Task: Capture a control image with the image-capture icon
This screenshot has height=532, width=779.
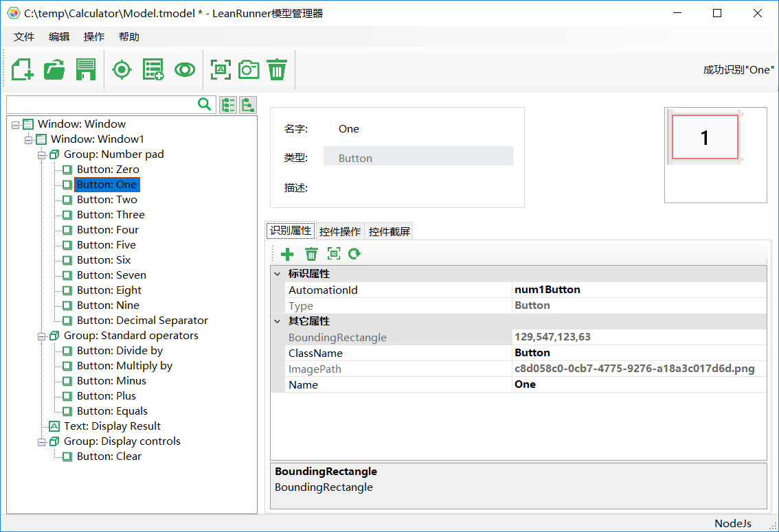Action: click(x=221, y=69)
